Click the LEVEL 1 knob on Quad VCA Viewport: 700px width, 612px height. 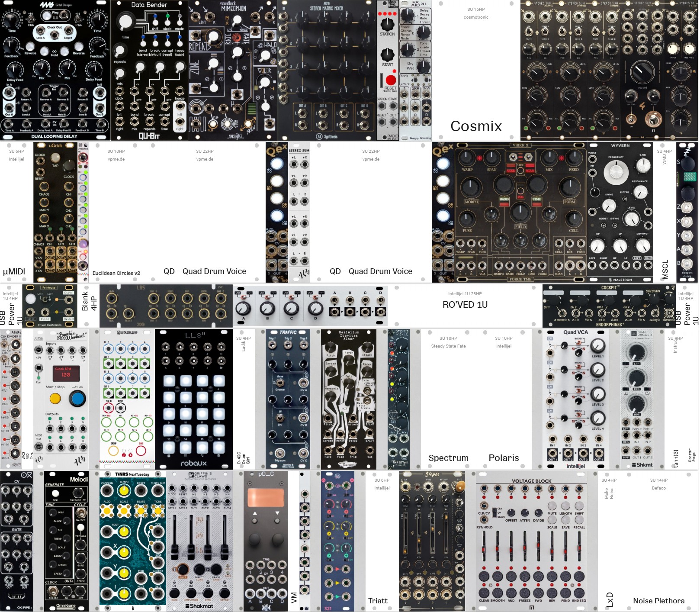click(x=597, y=345)
